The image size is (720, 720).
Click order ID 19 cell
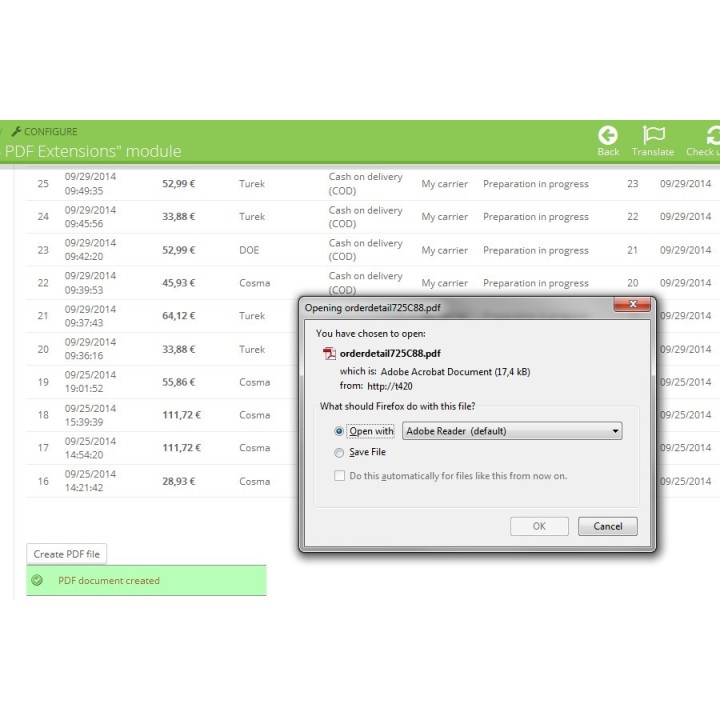tap(43, 382)
